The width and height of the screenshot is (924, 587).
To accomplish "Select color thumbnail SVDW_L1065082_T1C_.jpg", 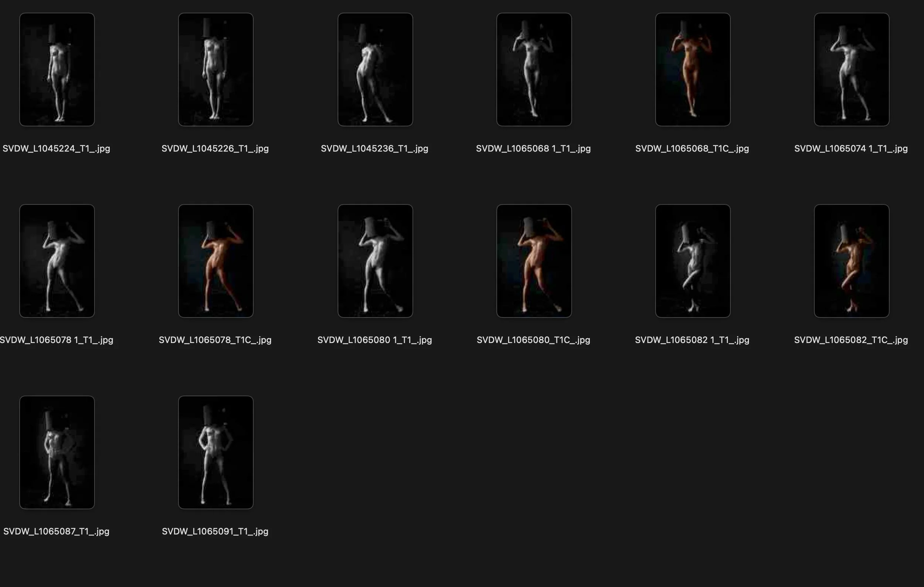I will tap(852, 261).
